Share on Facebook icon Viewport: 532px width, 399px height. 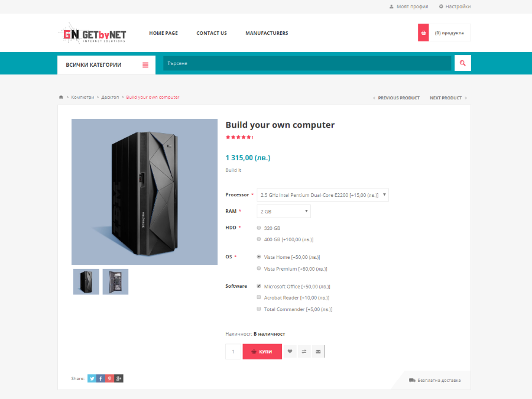click(x=100, y=379)
